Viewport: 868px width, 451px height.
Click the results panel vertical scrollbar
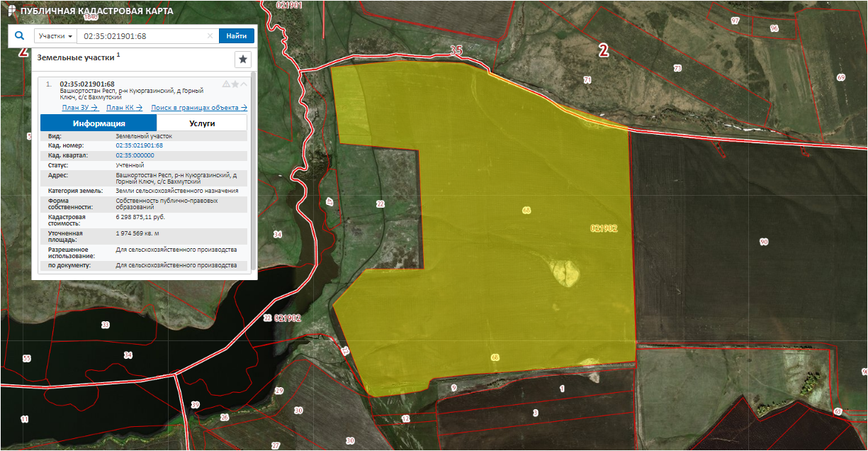point(253,170)
